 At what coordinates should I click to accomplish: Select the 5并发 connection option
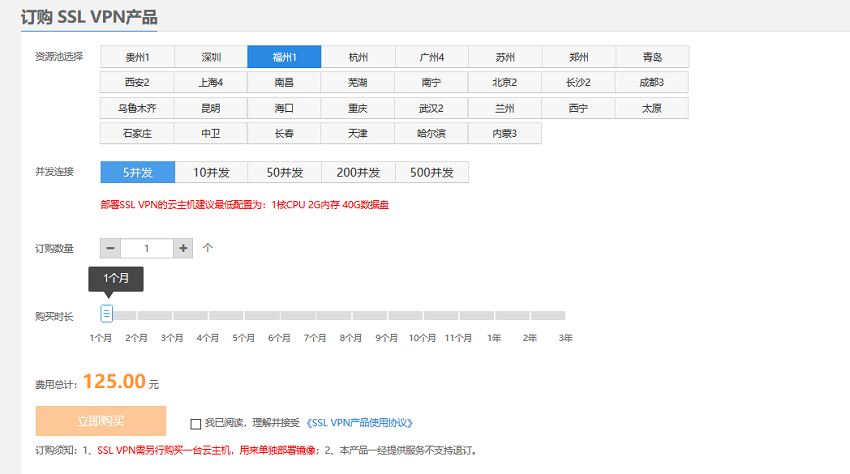tap(138, 173)
